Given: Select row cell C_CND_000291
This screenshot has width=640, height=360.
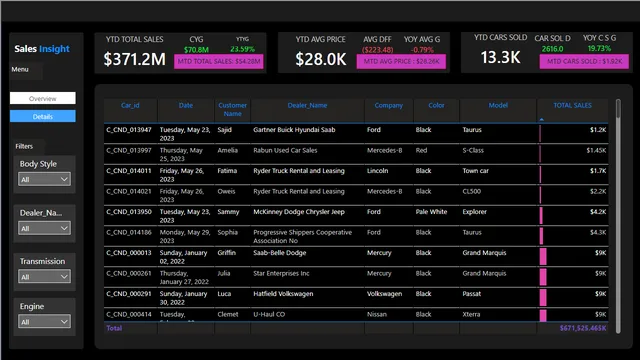Looking at the screenshot, I should 129,293.
